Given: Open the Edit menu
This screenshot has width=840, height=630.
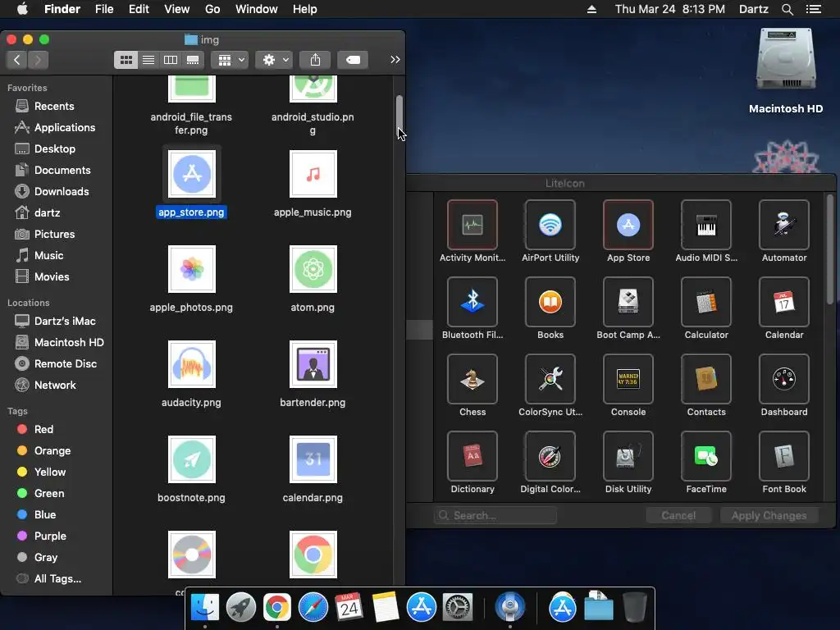Looking at the screenshot, I should tap(139, 9).
